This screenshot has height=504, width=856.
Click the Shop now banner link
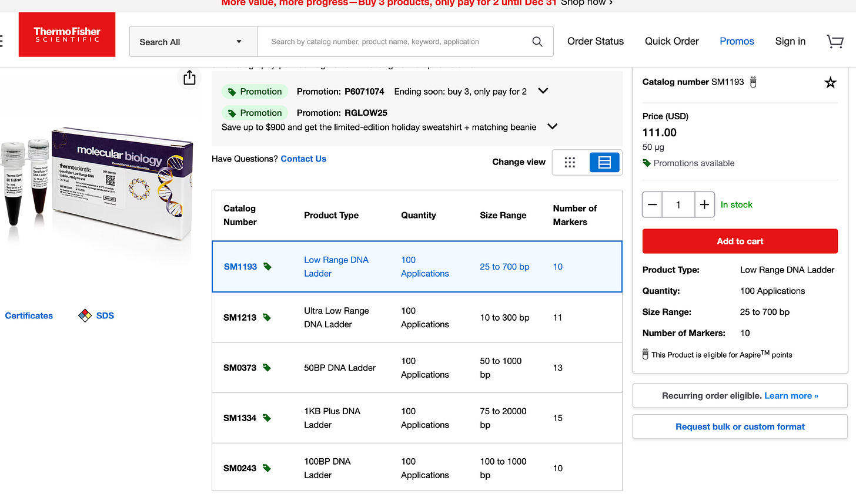point(587,3)
